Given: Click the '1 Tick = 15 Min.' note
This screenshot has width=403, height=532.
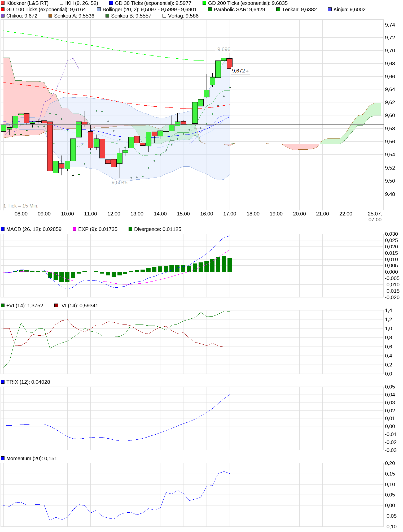Looking at the screenshot, I should (x=21, y=206).
